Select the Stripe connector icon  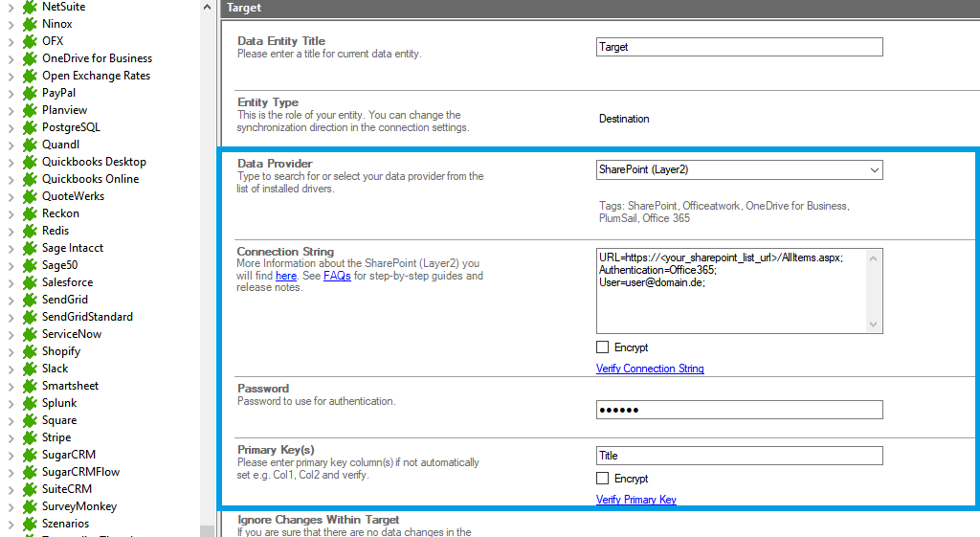tap(30, 437)
